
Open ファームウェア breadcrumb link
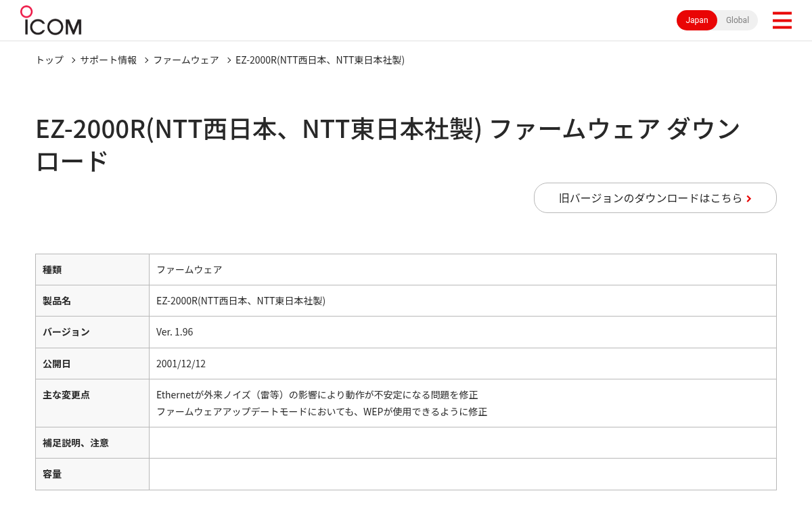coord(186,60)
